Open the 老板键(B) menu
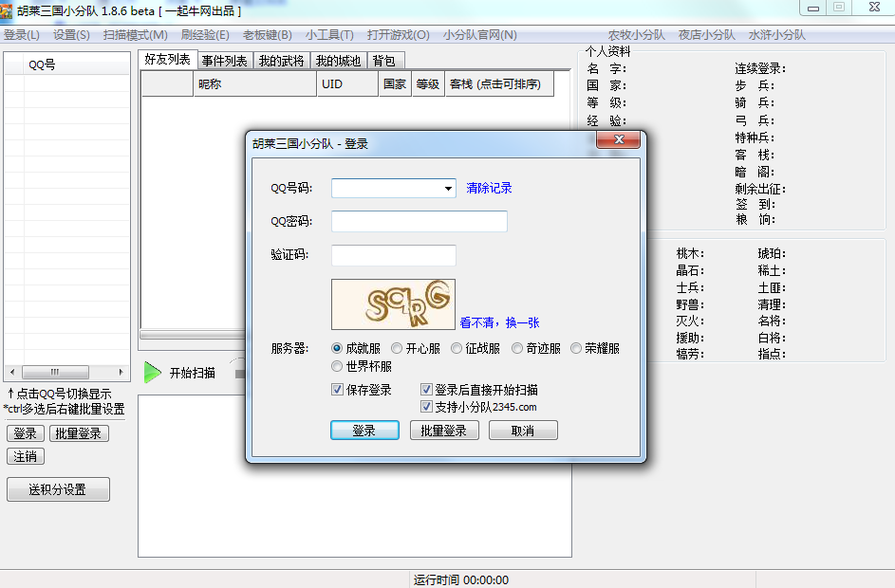 (x=267, y=35)
